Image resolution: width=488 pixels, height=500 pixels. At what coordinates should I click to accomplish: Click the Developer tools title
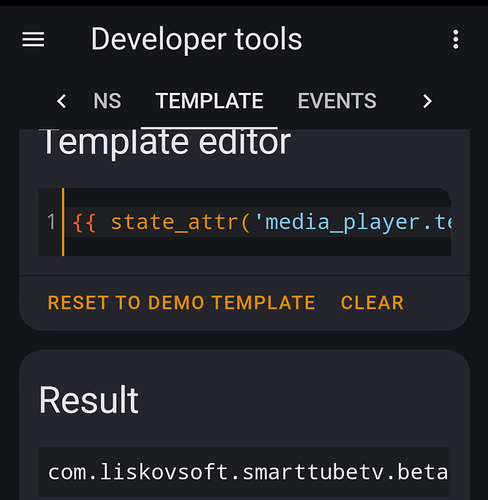pos(197,39)
